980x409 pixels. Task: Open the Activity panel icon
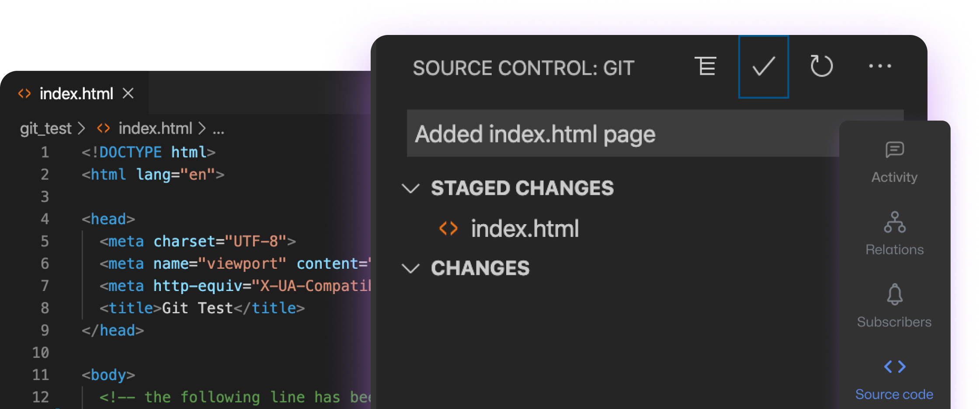(894, 150)
